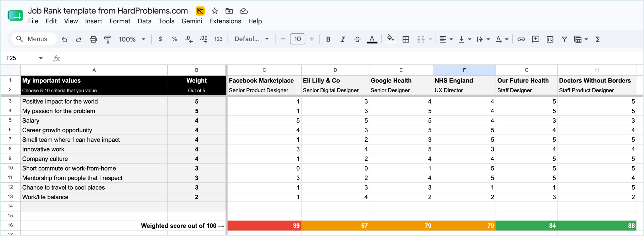
Task: Open the Edit menu
Action: pos(51,21)
